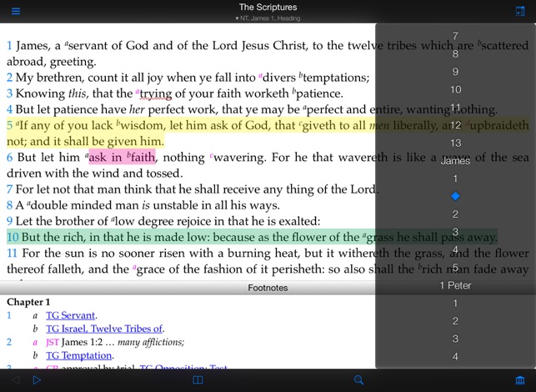
Task: Open the 'TG Temptation' footnote link
Action: [79, 356]
